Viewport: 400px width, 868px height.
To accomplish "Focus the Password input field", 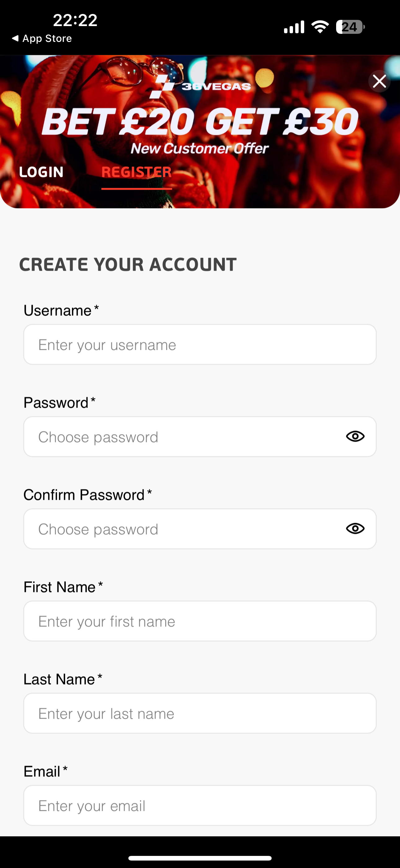I will tap(182, 437).
